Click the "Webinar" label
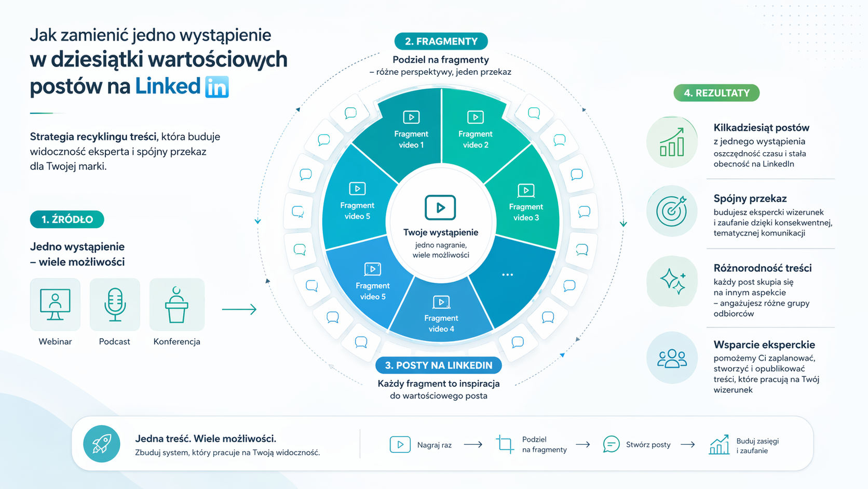 coord(55,341)
